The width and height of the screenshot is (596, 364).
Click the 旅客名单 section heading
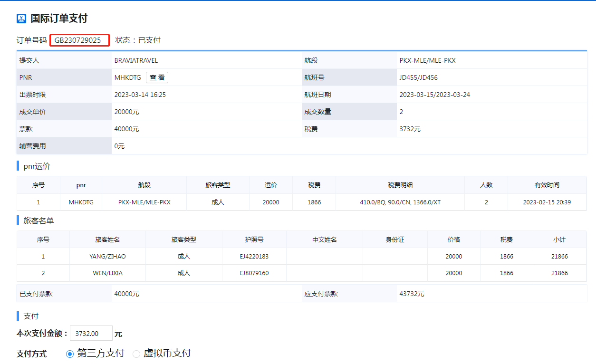tap(36, 221)
